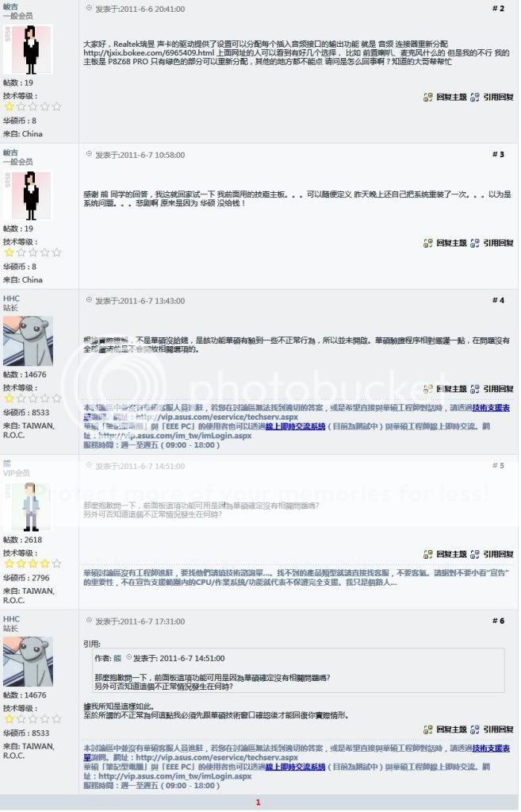The width and height of the screenshot is (521, 812).
Task: Open the VIP member's avatar in post #5
Action: pyautogui.click(x=28, y=506)
